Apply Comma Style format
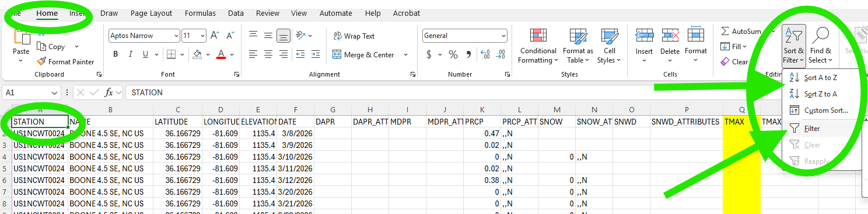Image resolution: width=868 pixels, height=214 pixels. [469, 54]
